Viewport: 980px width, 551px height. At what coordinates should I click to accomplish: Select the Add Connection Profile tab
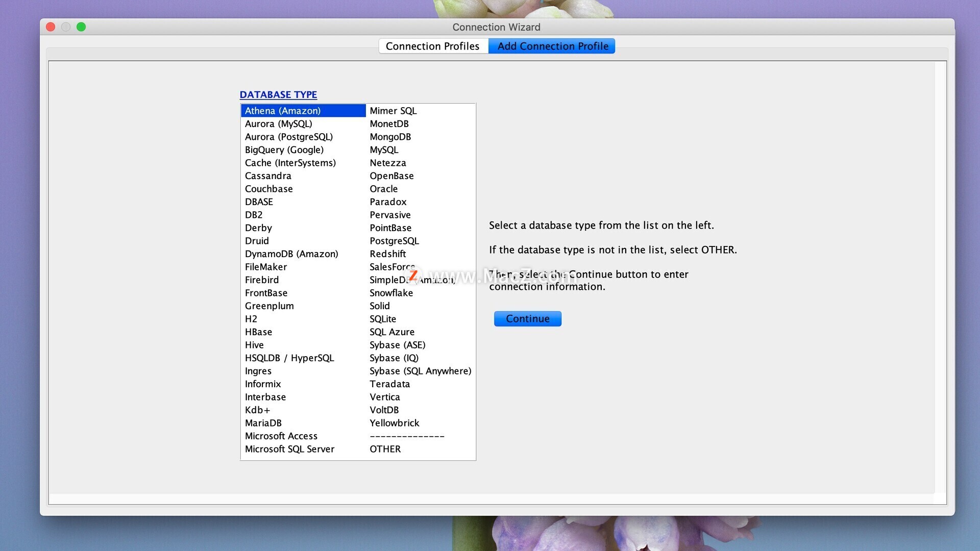(x=552, y=46)
